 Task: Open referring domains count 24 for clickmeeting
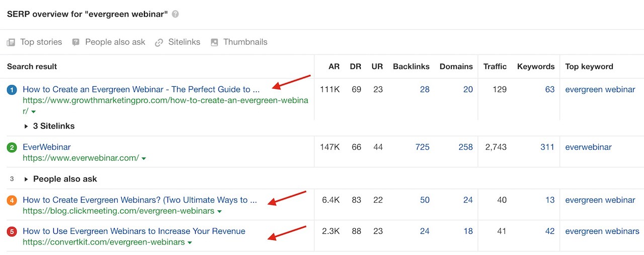tap(468, 200)
